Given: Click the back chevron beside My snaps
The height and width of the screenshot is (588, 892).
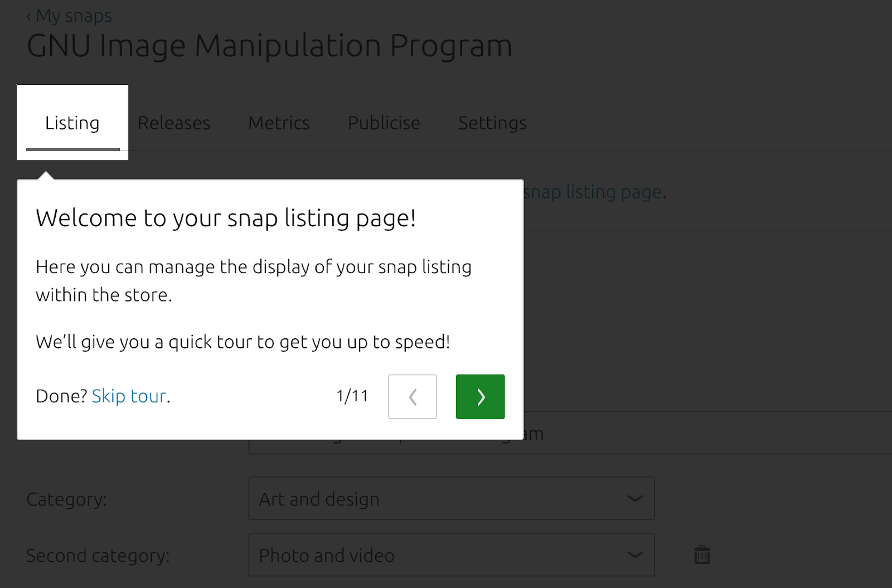Looking at the screenshot, I should point(29,16).
